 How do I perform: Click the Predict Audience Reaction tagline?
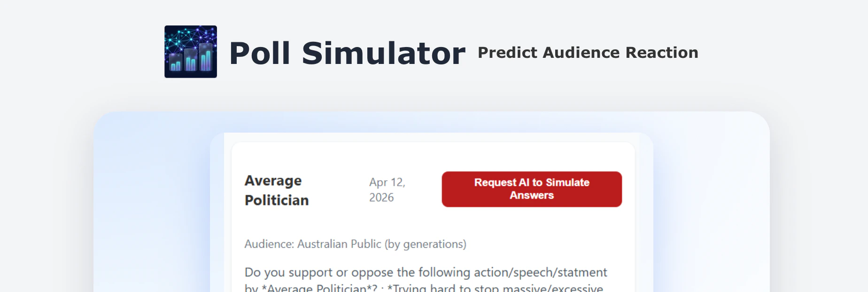click(588, 53)
